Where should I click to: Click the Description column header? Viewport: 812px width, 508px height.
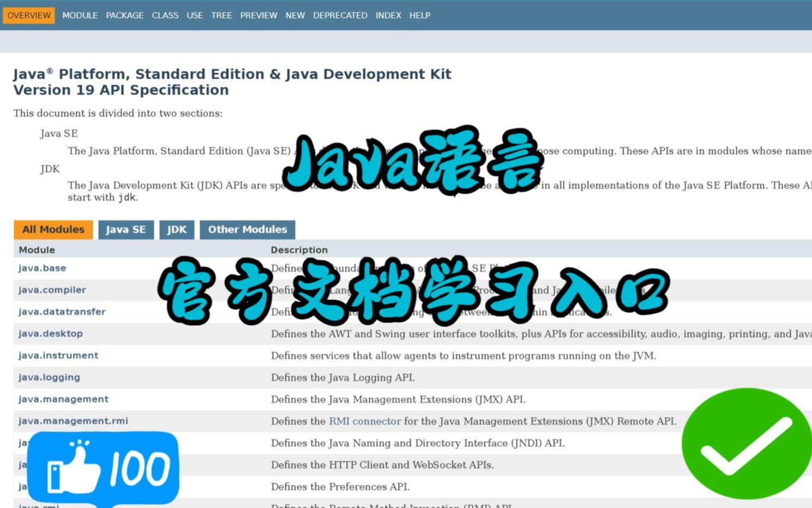pos(299,250)
